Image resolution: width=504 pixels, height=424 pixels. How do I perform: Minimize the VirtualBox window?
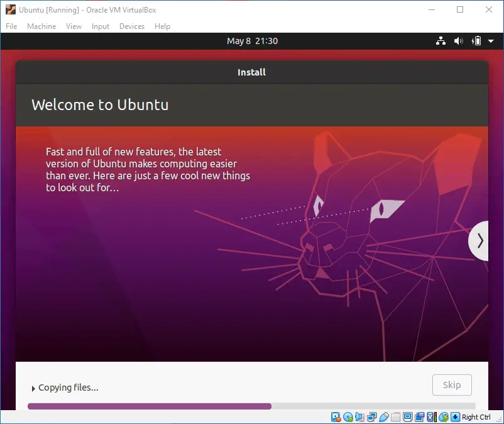(432, 9)
